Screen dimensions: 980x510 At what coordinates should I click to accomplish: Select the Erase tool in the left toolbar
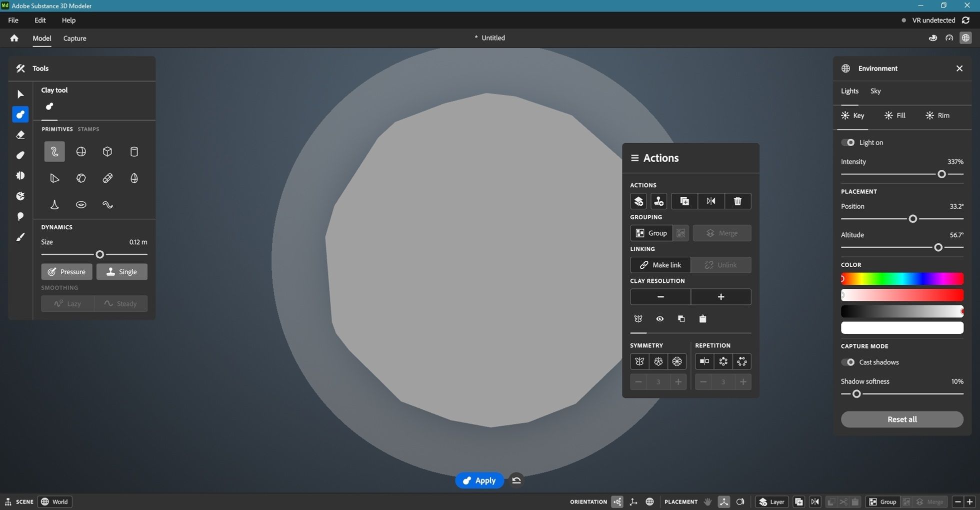click(20, 135)
